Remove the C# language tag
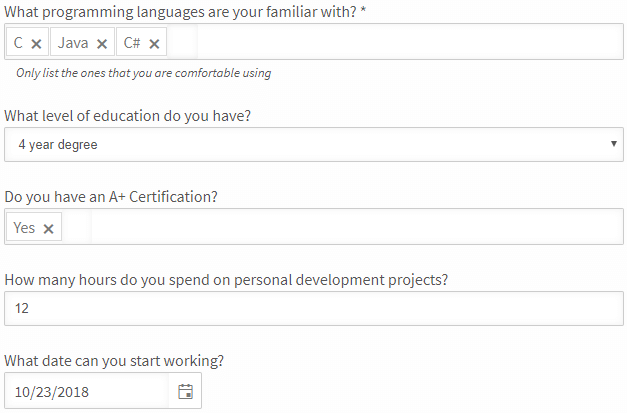This screenshot has width=627, height=413. click(x=154, y=44)
